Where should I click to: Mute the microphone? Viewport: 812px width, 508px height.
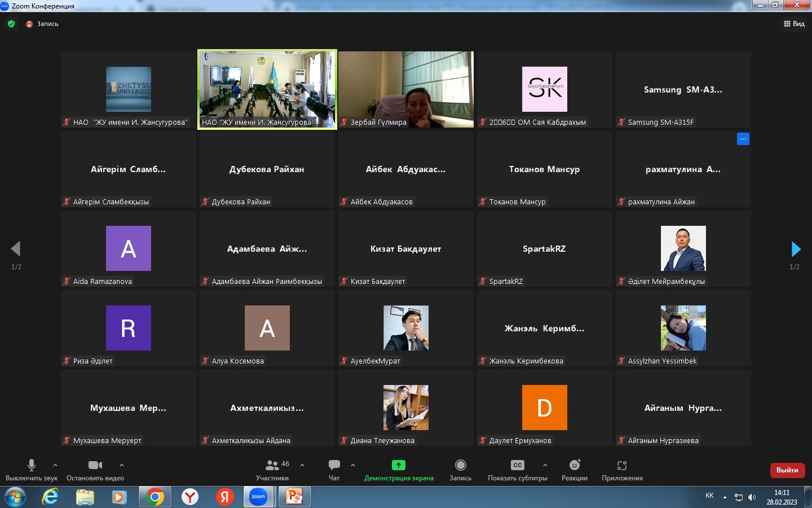32,469
